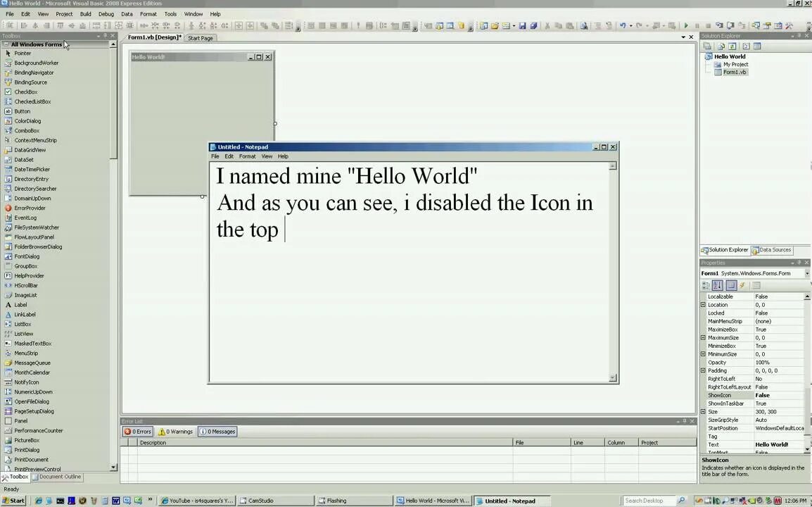Click Save All icon in the toolbar
This screenshot has width=812, height=507.
tap(533, 25)
